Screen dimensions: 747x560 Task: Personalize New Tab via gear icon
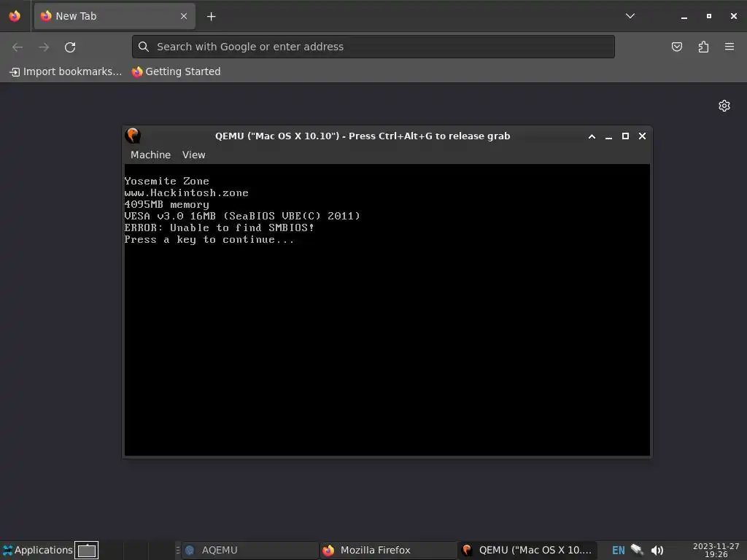point(724,106)
